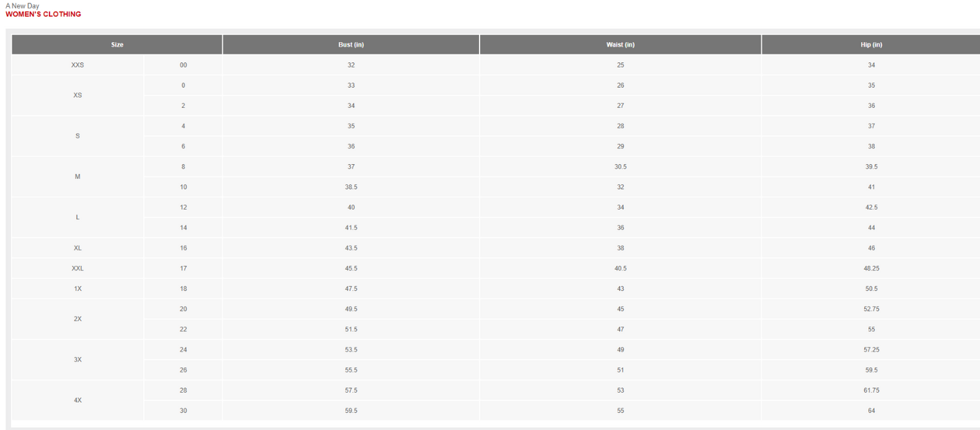Select the Waist (in) column header
The height and width of the screenshot is (430, 980).
621,45
